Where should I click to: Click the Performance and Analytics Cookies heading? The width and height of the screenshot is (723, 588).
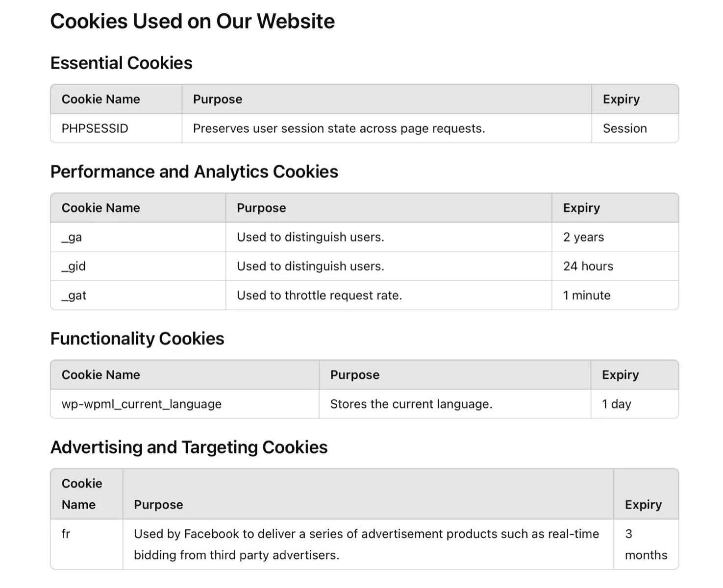(x=194, y=172)
